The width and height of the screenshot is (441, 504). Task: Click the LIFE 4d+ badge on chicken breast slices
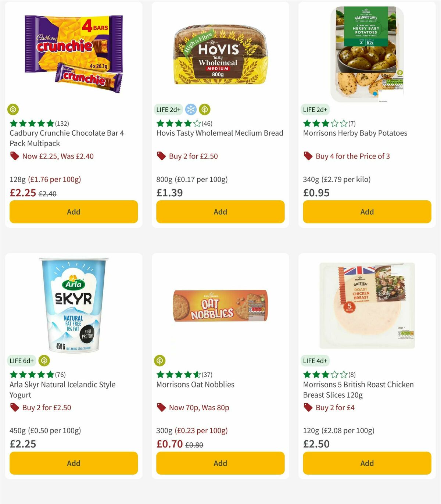pos(315,361)
